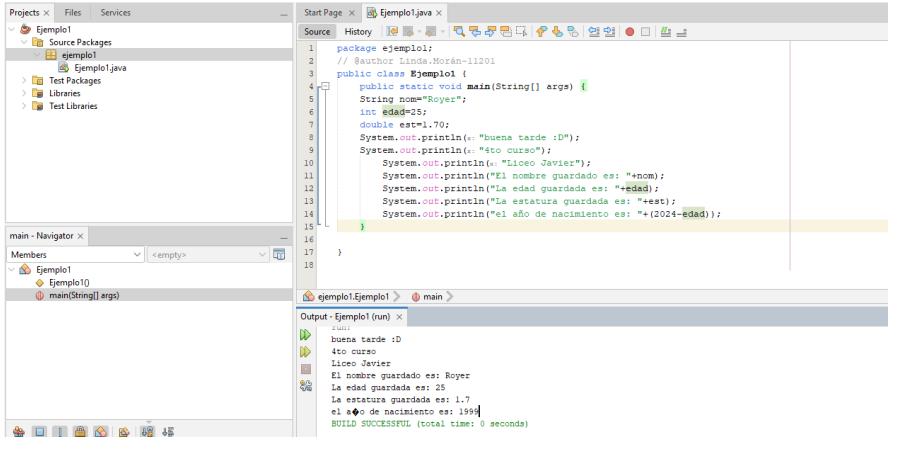Toggle Show Fields filter in Navigator
901x450 pixels.
tap(39, 431)
